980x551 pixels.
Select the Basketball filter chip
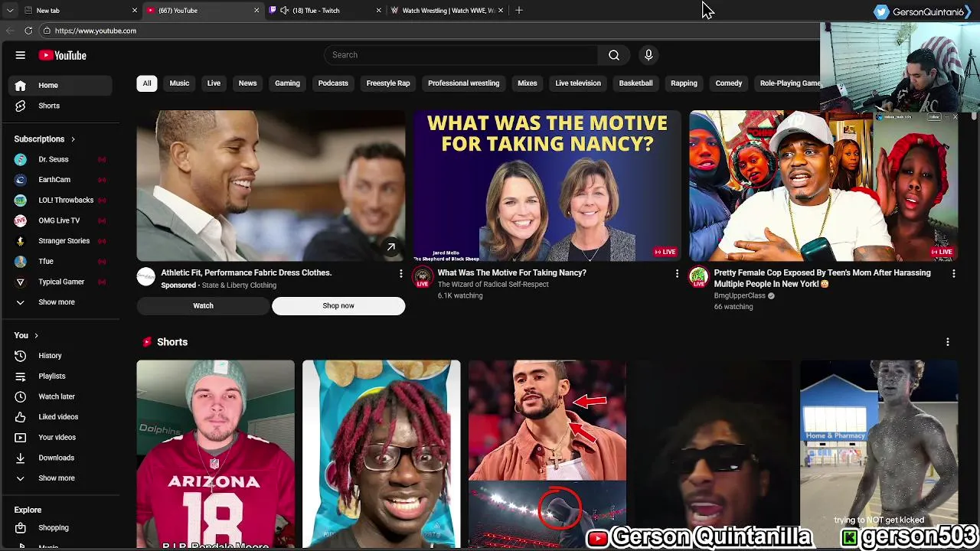(635, 83)
